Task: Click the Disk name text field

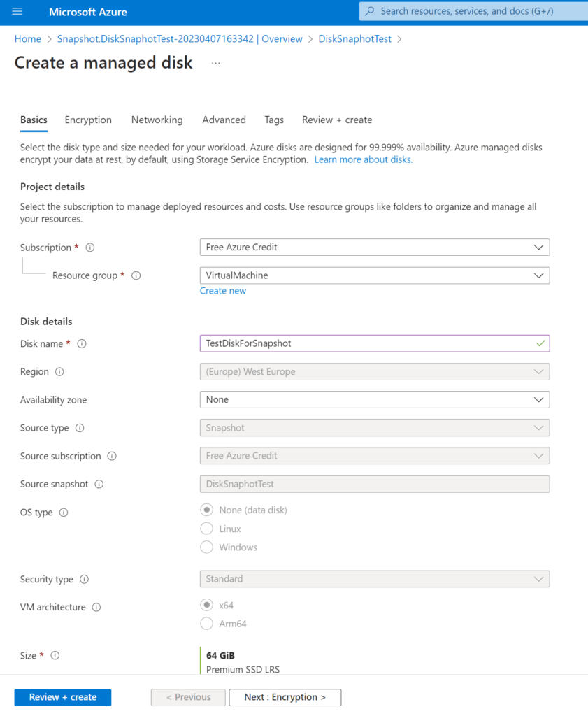Action: (x=367, y=344)
